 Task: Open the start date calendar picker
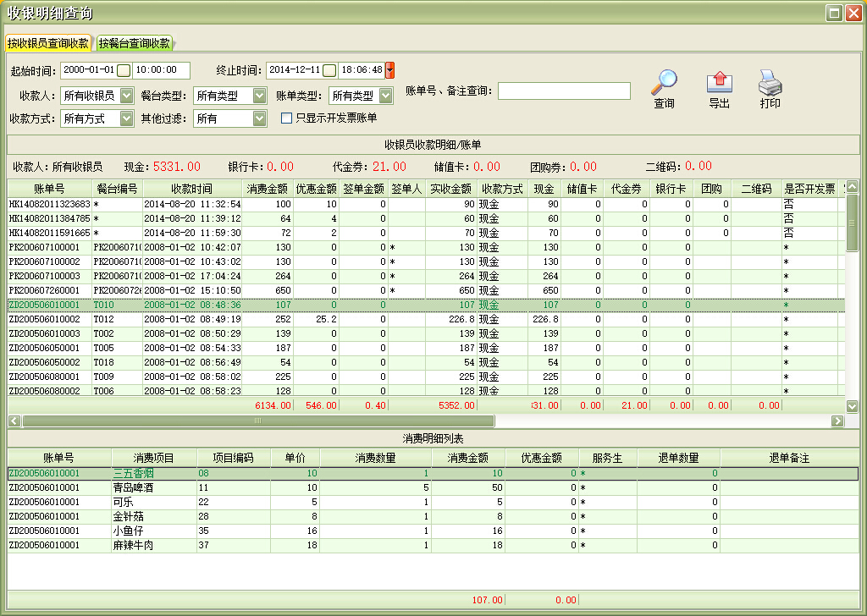click(124, 70)
